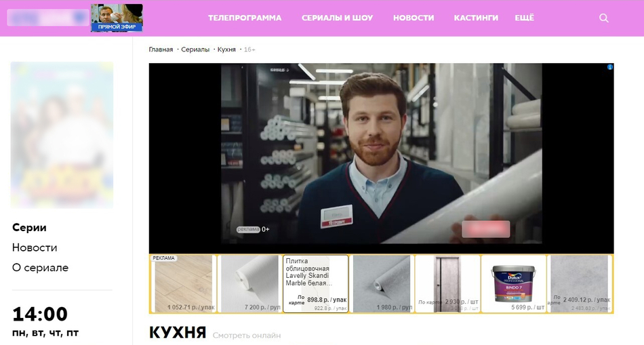The image size is (644, 345).
Task: Open the Плитка облицовочная Lavelly Skandi product
Action: tap(316, 284)
